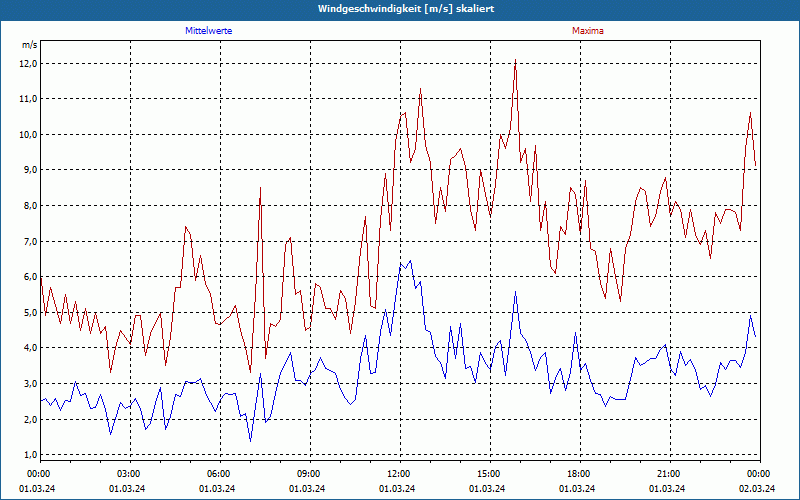Select the 5,0 y-axis label
The height and width of the screenshot is (500, 800).
tap(30, 312)
